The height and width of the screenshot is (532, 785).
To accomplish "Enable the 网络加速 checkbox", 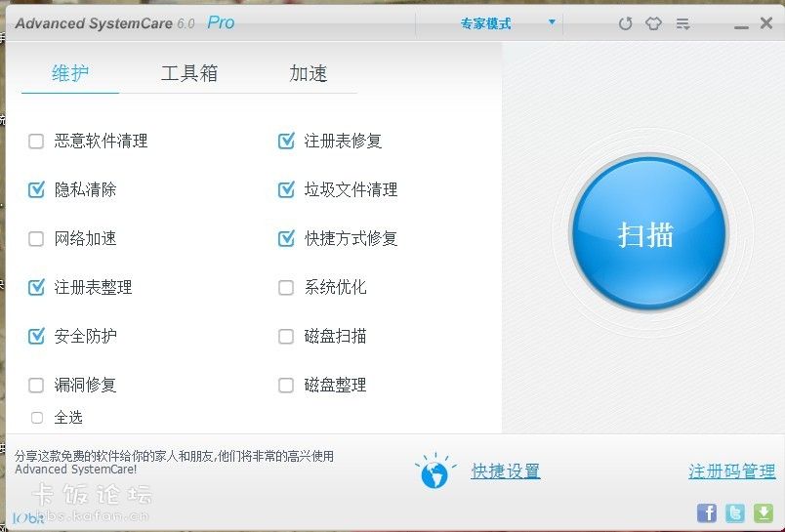I will 36,239.
